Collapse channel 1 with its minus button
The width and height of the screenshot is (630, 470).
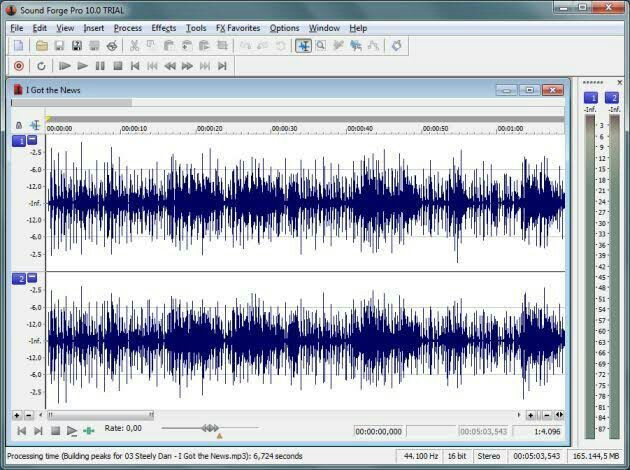[32, 140]
